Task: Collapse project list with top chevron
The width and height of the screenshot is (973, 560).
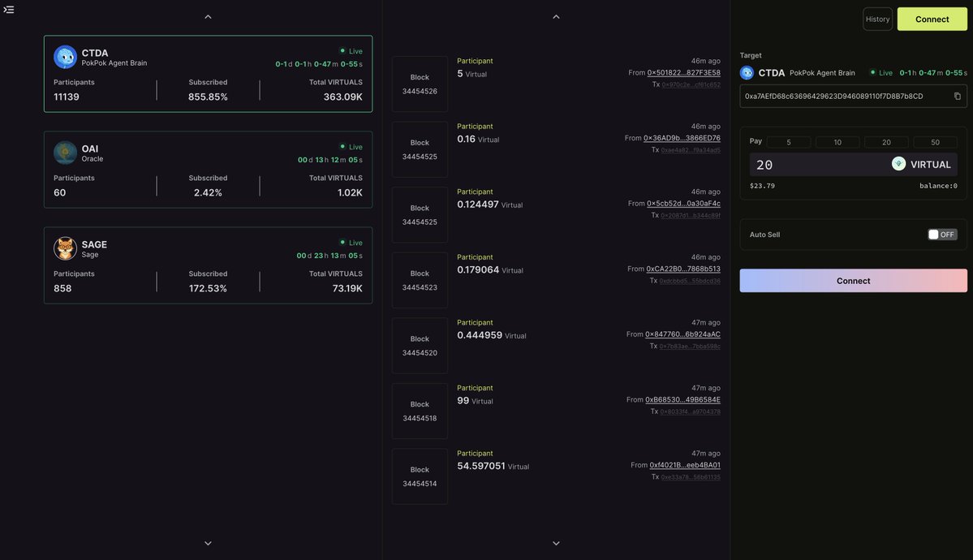Action: click(208, 17)
